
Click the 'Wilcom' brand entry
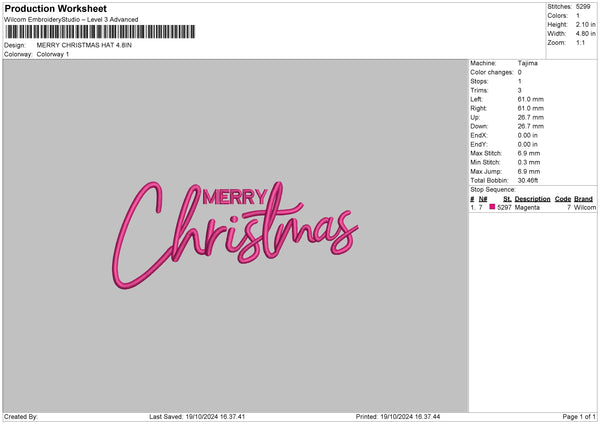pos(585,207)
